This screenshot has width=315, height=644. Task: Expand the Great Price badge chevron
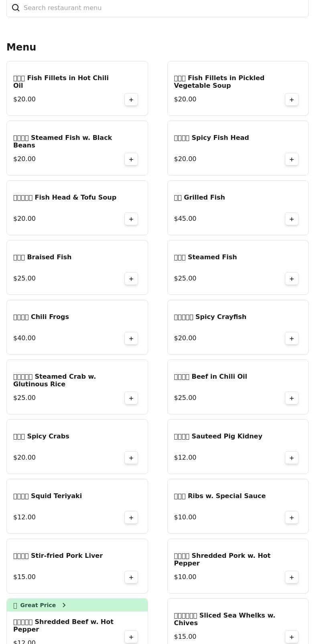(x=64, y=605)
